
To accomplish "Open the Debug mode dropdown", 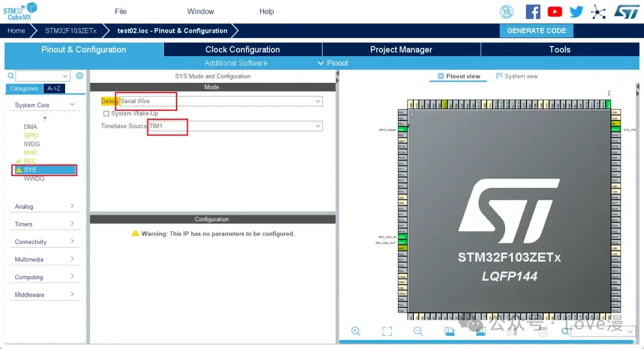I will click(x=221, y=101).
